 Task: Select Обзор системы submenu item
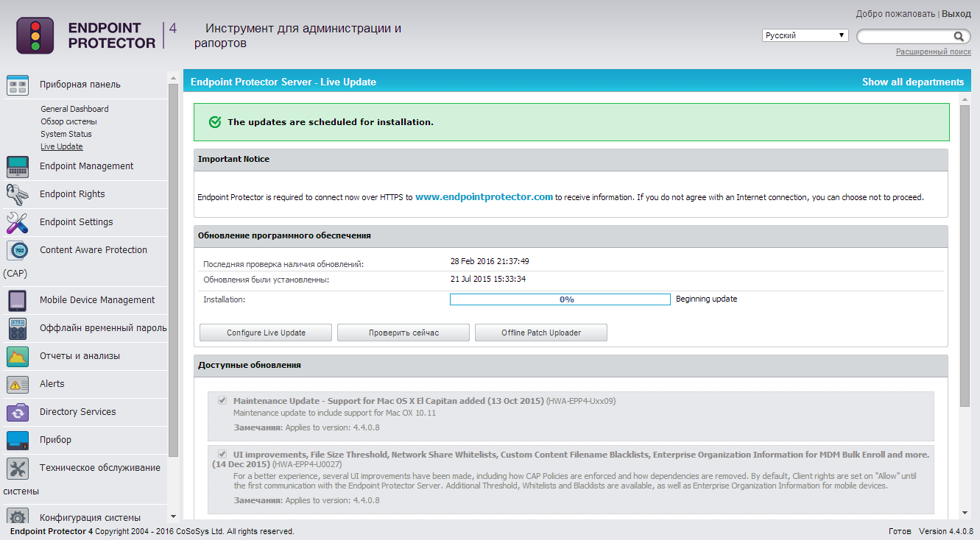[x=68, y=121]
